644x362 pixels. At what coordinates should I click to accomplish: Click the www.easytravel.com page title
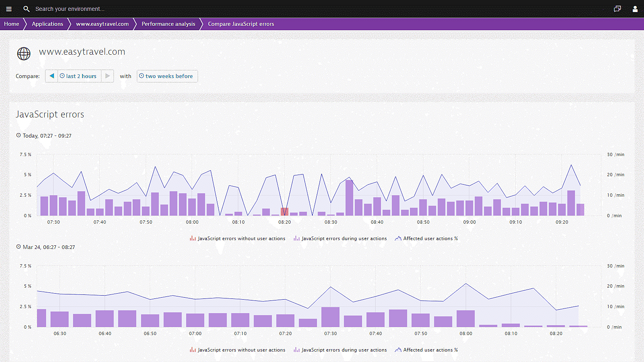point(82,51)
